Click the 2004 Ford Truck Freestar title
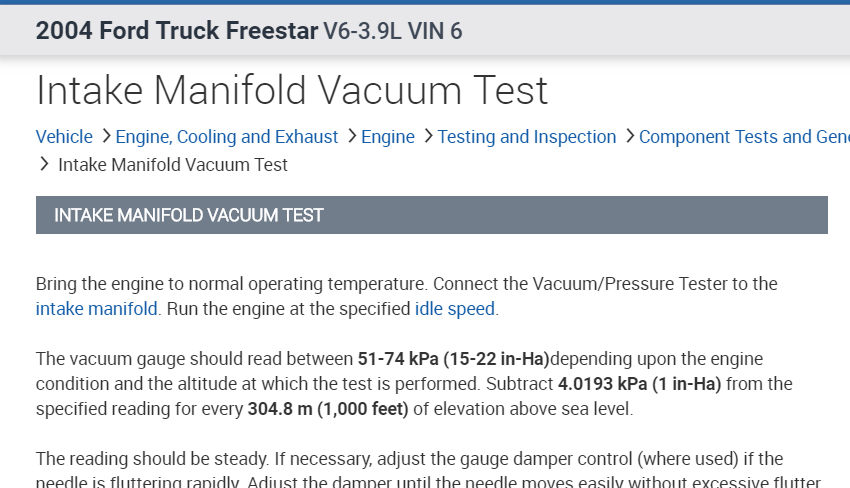 (x=176, y=31)
